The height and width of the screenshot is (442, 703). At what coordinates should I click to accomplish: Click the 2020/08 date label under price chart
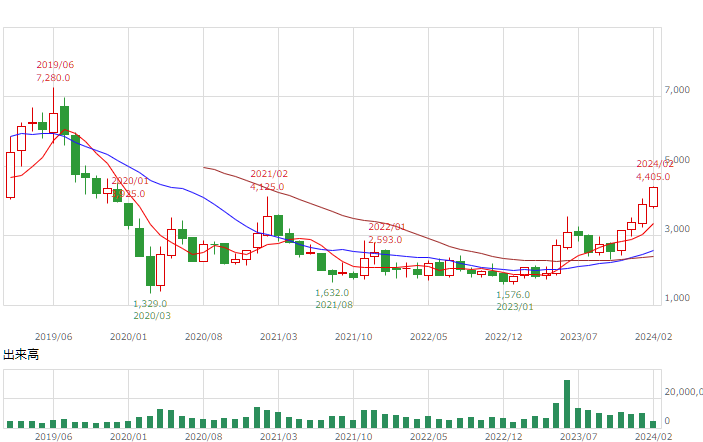pos(204,337)
